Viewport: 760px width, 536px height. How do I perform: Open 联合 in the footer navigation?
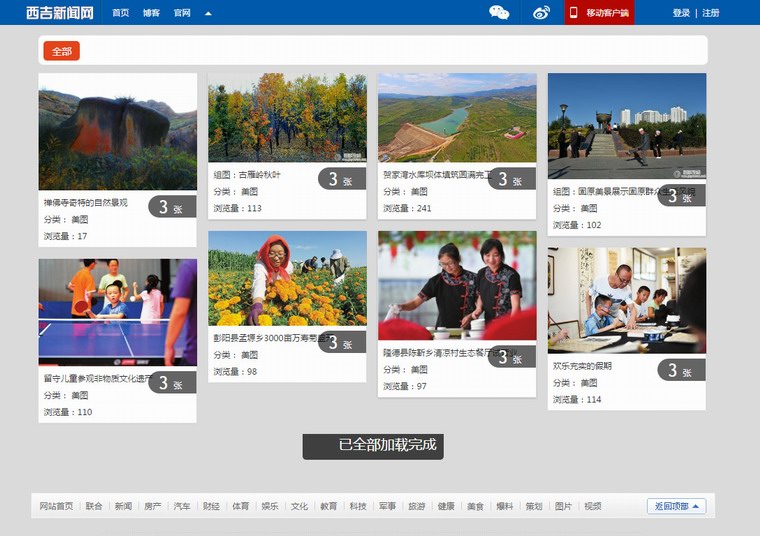click(x=94, y=506)
